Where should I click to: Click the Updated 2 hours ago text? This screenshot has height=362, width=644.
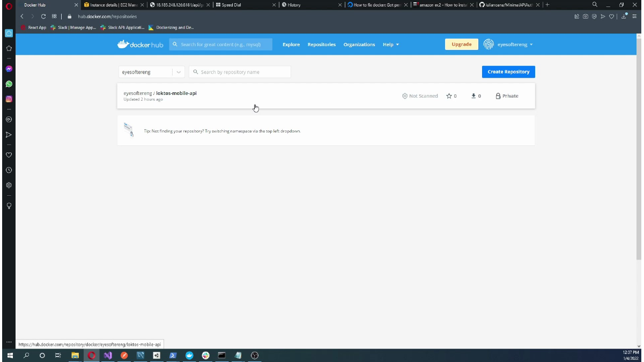click(x=143, y=99)
